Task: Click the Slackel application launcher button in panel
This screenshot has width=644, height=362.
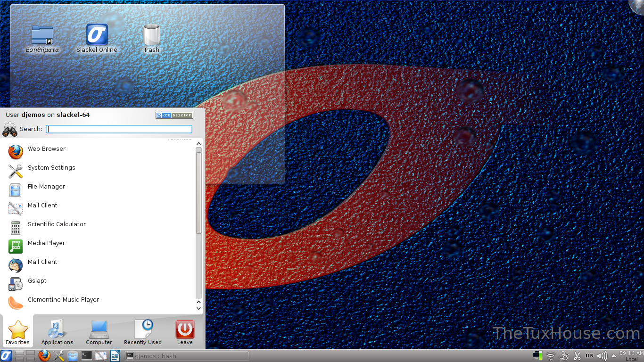Action: [6, 355]
